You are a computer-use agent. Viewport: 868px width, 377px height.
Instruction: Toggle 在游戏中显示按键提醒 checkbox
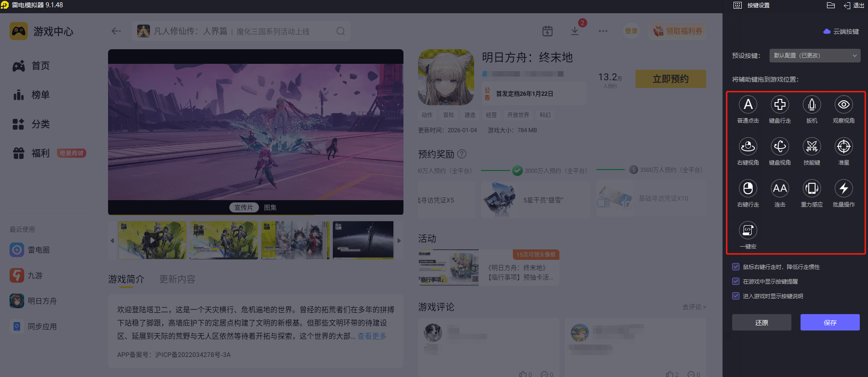[x=736, y=281]
